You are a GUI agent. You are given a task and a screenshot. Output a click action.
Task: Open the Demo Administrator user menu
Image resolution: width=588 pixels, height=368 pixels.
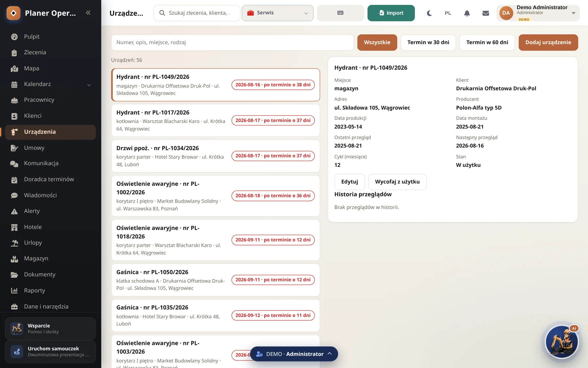click(538, 13)
